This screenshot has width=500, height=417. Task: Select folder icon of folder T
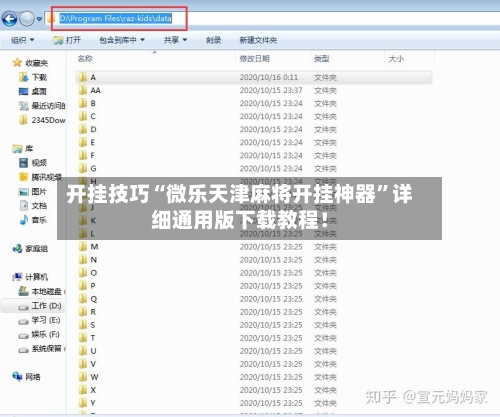[x=83, y=338]
